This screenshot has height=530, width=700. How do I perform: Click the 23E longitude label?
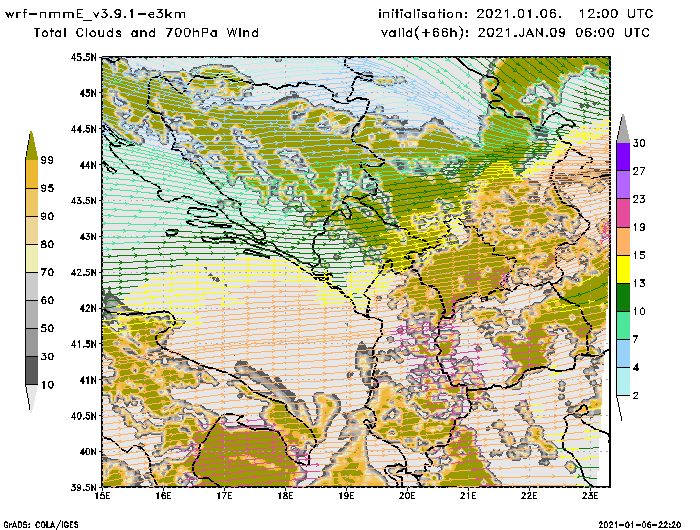click(590, 496)
